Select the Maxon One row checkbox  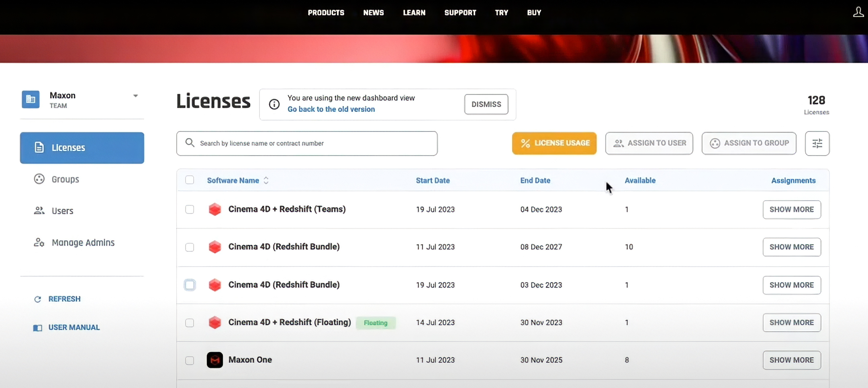[x=190, y=360]
